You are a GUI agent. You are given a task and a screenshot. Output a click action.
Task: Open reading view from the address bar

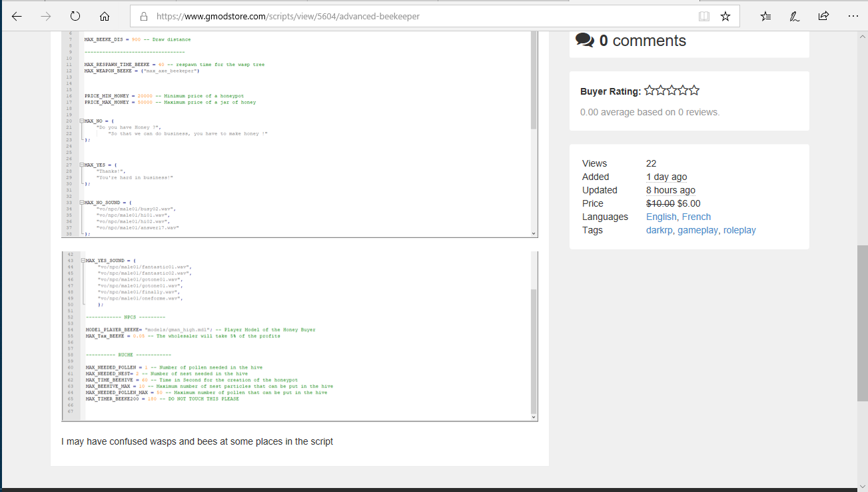pyautogui.click(x=704, y=17)
